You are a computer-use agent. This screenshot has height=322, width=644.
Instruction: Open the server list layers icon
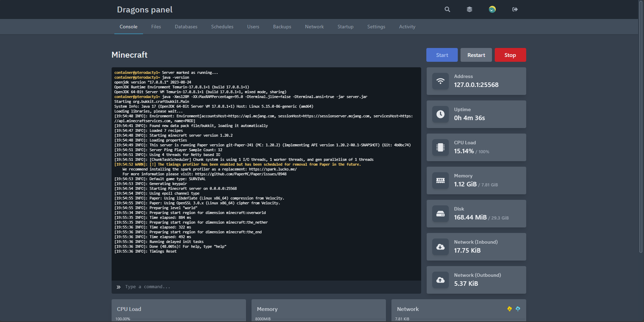click(470, 9)
